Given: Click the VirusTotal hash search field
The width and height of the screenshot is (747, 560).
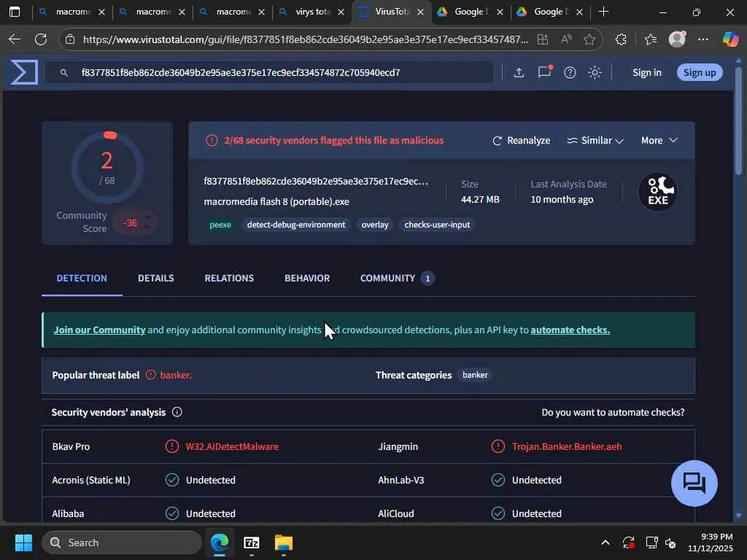Looking at the screenshot, I should coord(270,72).
